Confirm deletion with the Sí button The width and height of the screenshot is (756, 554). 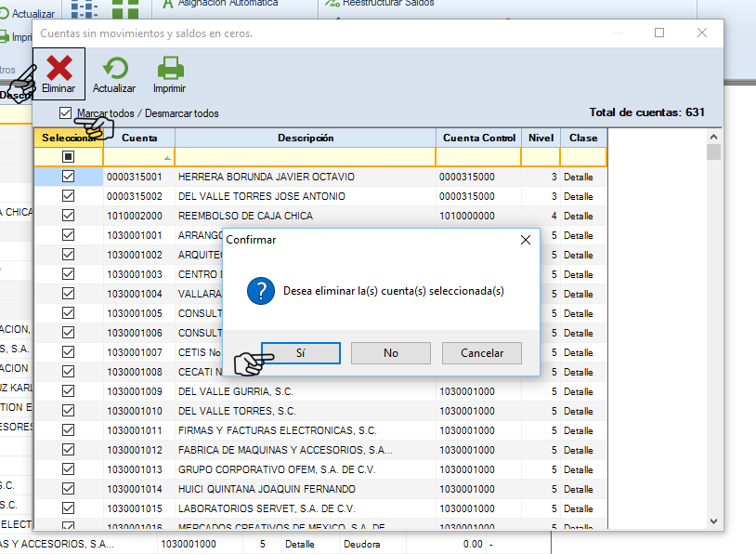(300, 353)
